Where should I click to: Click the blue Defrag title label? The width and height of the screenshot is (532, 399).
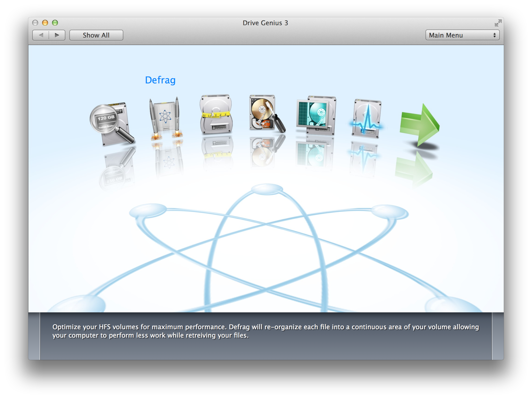[x=160, y=80]
